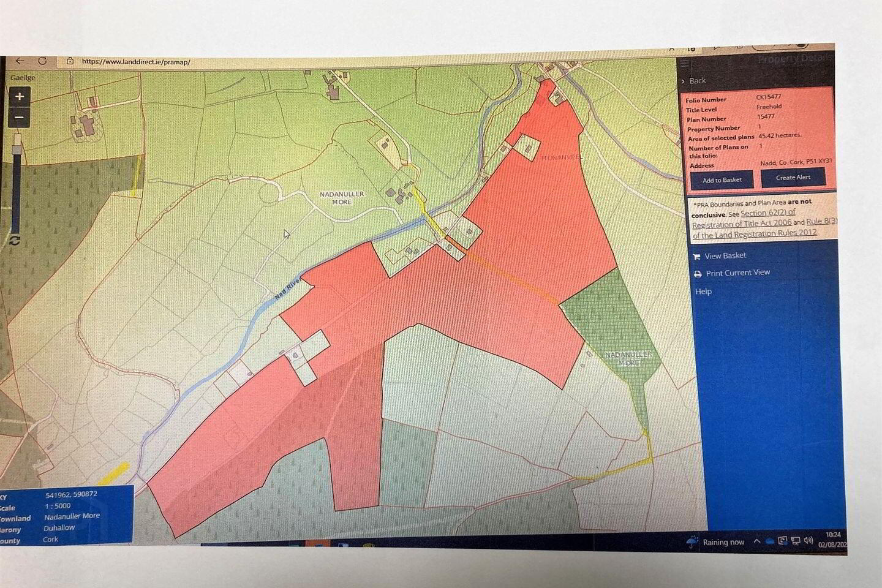Click the Duhallow barony value
The width and height of the screenshot is (882, 588).
click(59, 527)
